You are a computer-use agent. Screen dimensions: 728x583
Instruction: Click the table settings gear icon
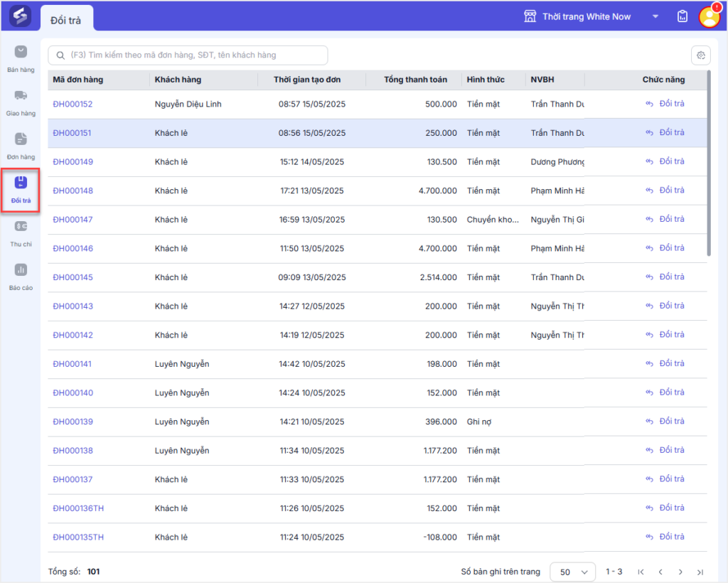(x=700, y=55)
